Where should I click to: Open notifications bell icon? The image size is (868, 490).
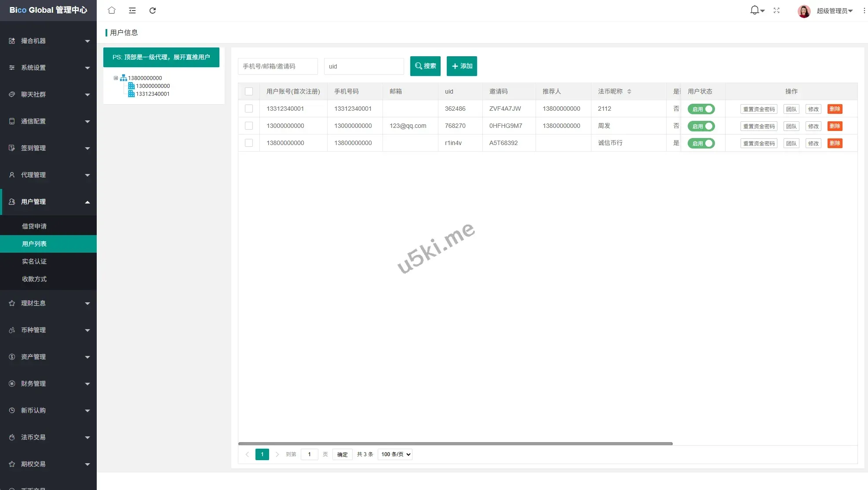(x=755, y=10)
